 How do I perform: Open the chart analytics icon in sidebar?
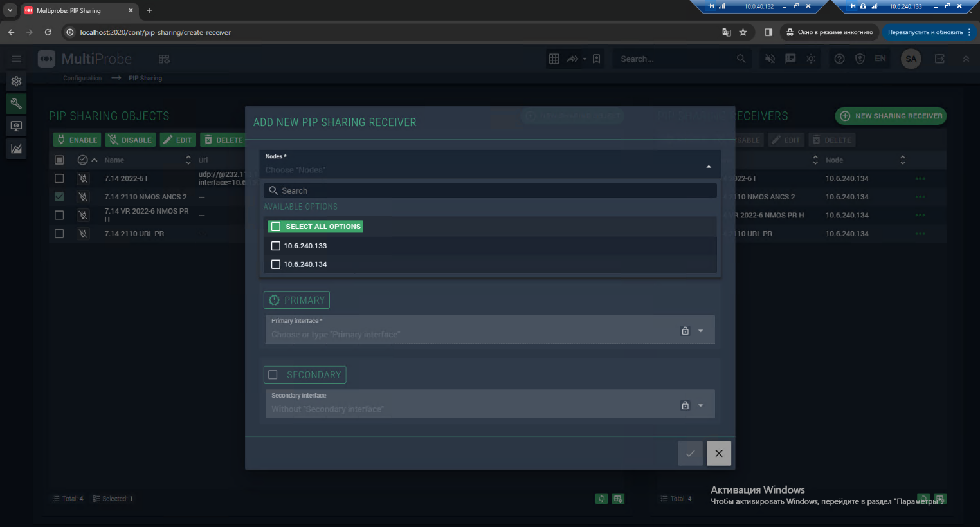coord(16,149)
